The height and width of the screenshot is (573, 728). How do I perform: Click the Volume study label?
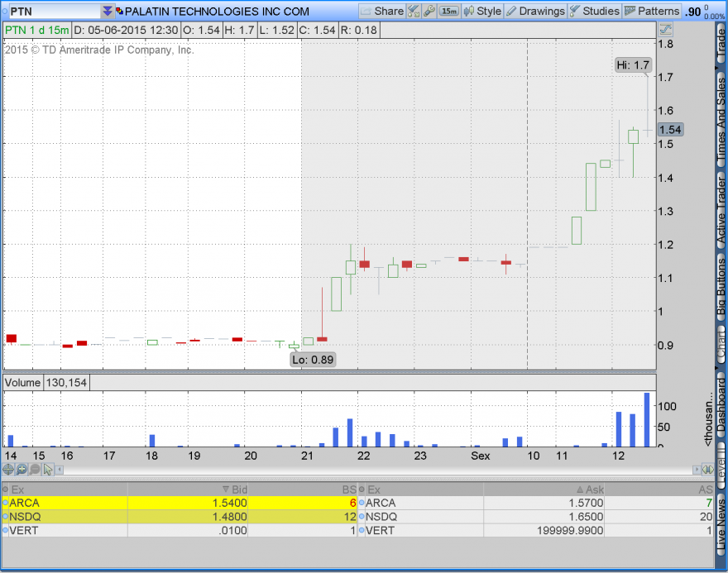pos(23,382)
